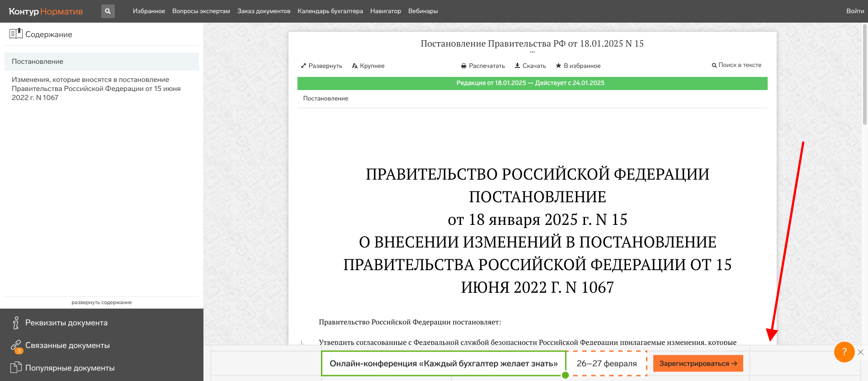Click the ellipsis below document title
Image resolution: width=868 pixels, height=381 pixels.
[x=532, y=52]
